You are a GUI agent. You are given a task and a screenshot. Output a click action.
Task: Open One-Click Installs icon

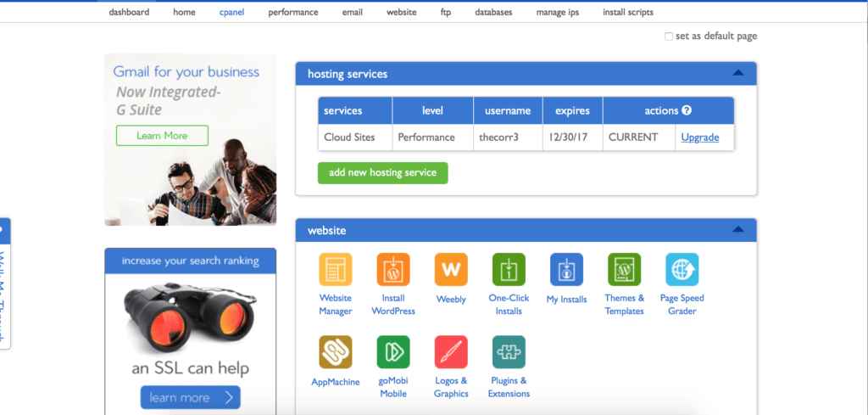509,269
